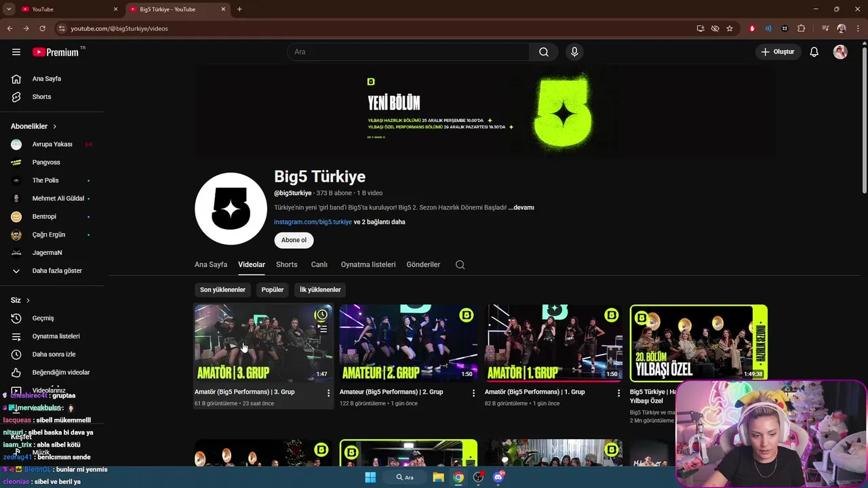Expand channel description with ...devamı
The image size is (868, 488).
pos(521,207)
